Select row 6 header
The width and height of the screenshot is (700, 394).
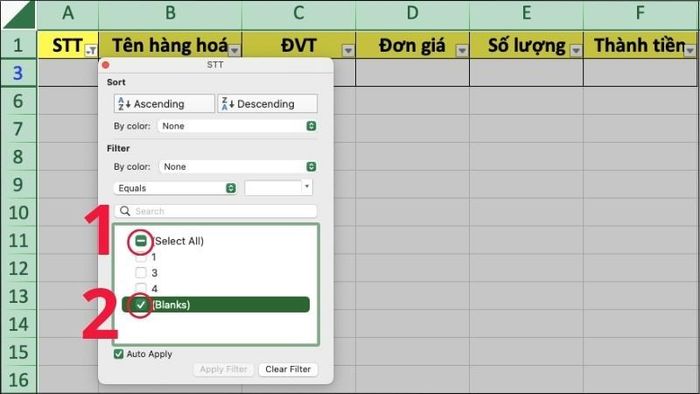click(x=18, y=101)
